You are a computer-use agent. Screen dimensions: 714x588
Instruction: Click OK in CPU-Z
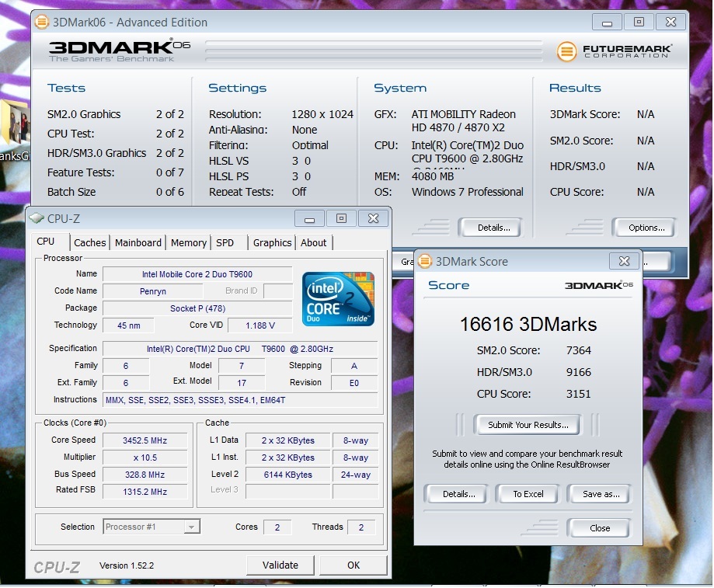tap(354, 565)
